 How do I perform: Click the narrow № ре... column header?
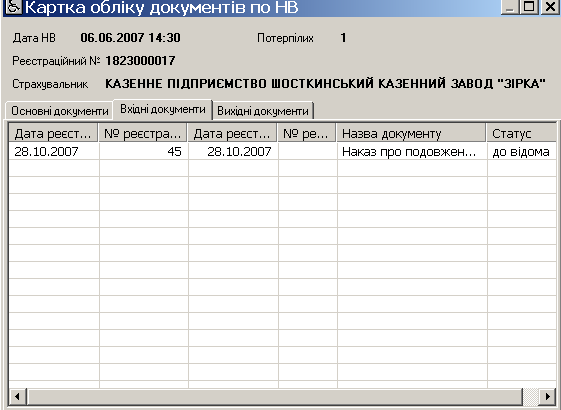(307, 133)
